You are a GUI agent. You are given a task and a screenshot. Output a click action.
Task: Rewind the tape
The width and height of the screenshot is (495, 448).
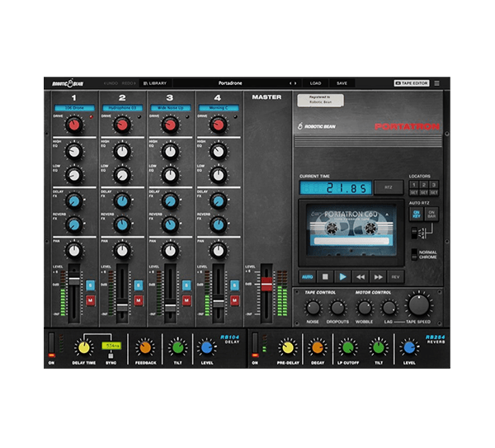tap(361, 277)
